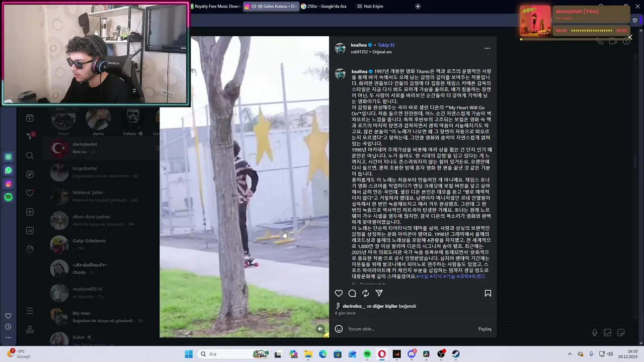
Task: Open Instagram search magnifier icon
Action: pos(30,156)
